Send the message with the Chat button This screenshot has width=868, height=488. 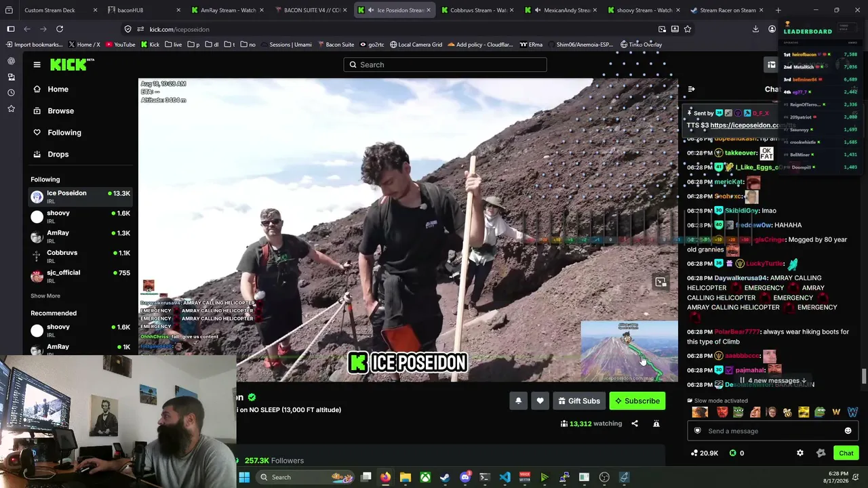[846, 453]
